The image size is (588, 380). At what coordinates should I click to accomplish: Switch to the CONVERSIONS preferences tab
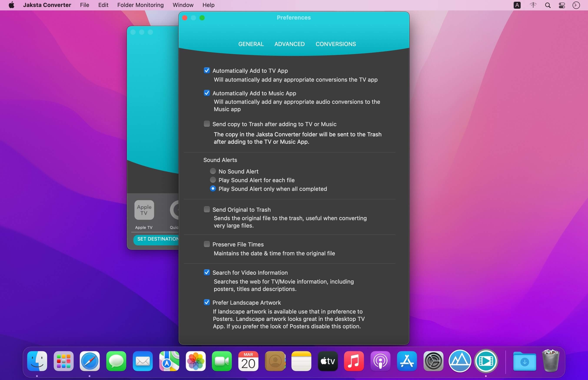(336, 44)
